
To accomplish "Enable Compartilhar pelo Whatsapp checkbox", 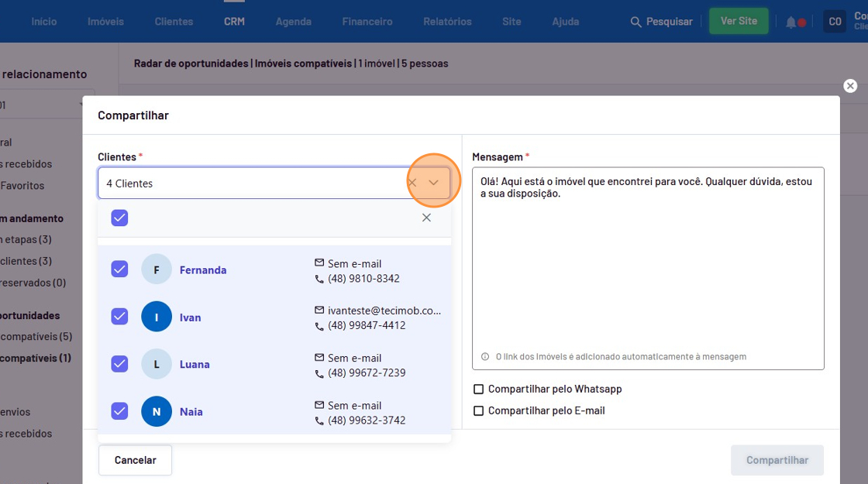I will click(x=479, y=390).
